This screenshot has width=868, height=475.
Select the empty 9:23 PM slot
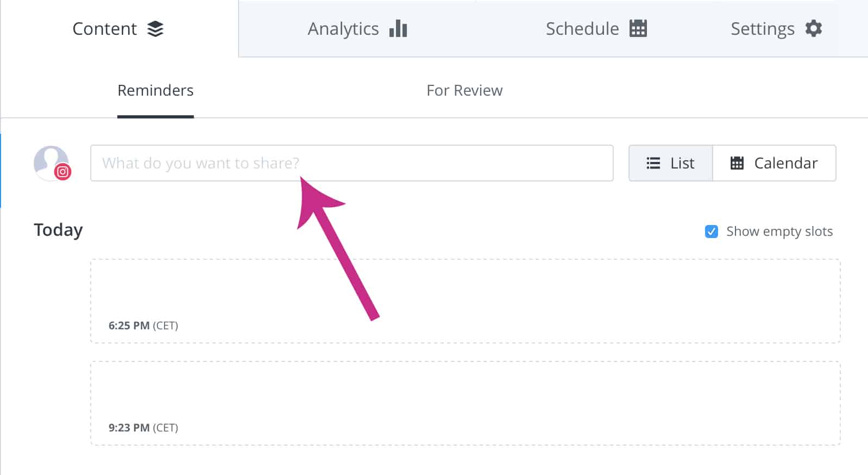pos(466,403)
